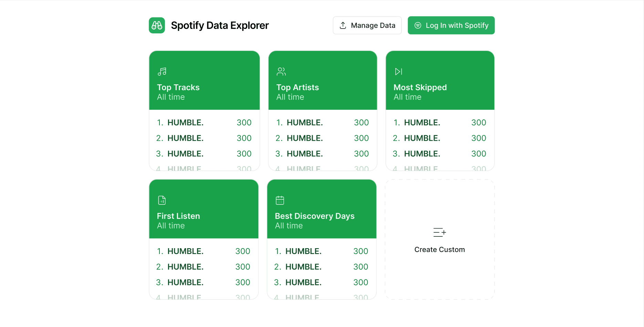This screenshot has width=644, height=327.
Task: Click 'All time' under First Listen
Action: pyautogui.click(x=171, y=226)
